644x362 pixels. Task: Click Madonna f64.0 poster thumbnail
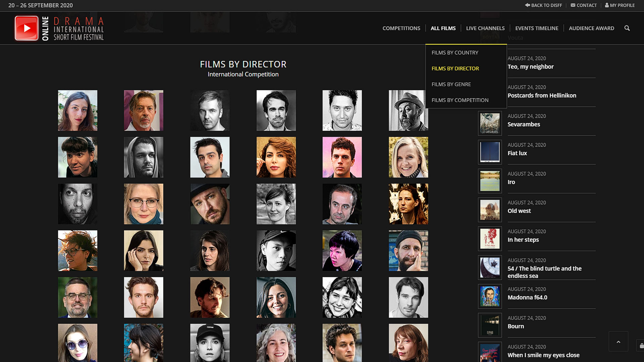(x=490, y=296)
